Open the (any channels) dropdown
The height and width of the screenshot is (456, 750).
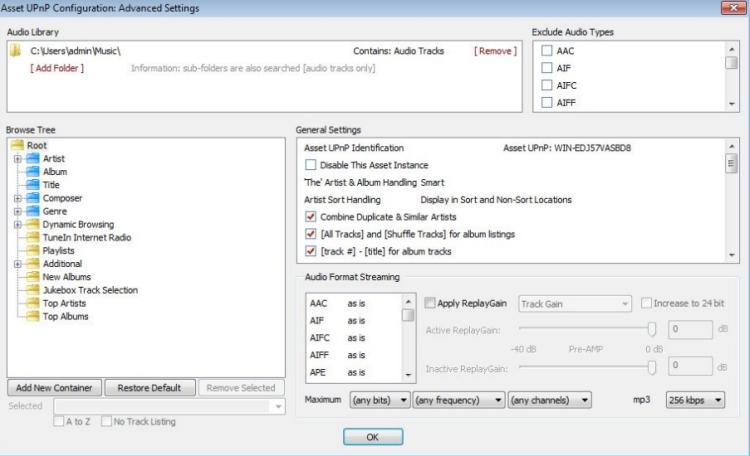(550, 400)
